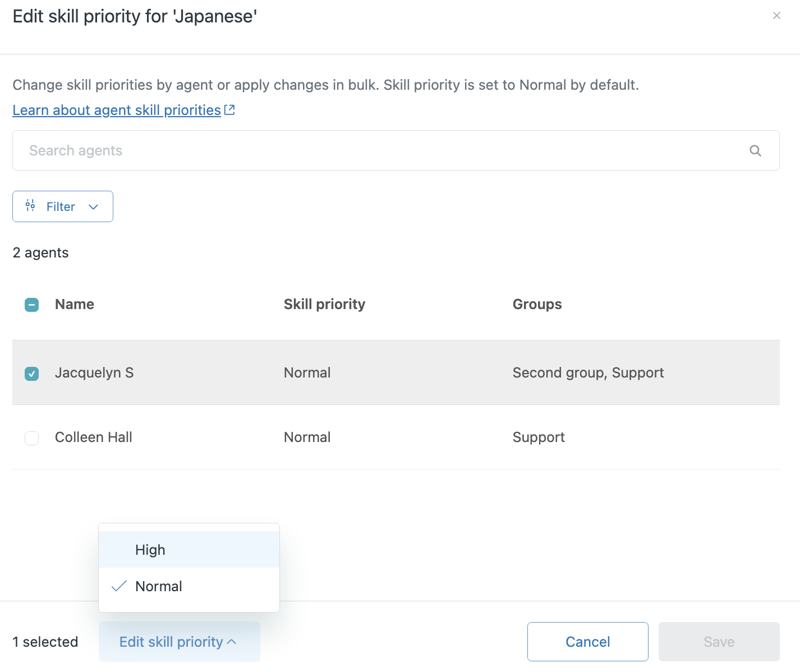800x672 pixels.
Task: Focus the Search agents text field
Action: [381, 150]
